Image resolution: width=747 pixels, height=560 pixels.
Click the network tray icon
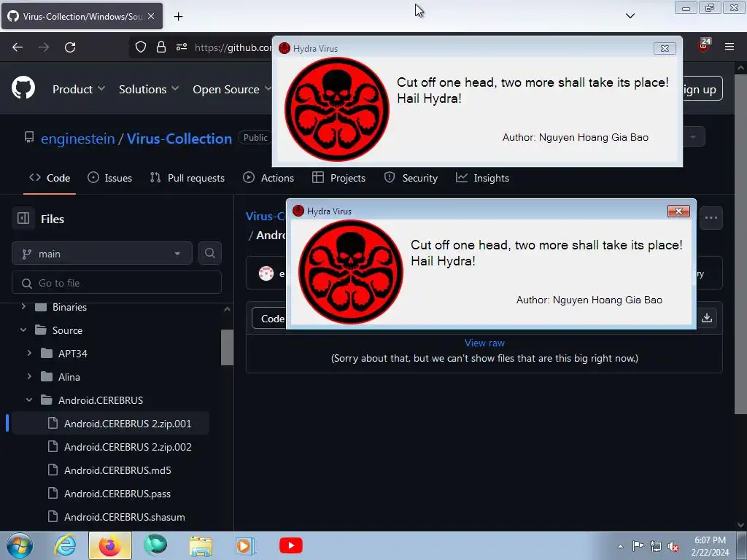[x=656, y=547]
